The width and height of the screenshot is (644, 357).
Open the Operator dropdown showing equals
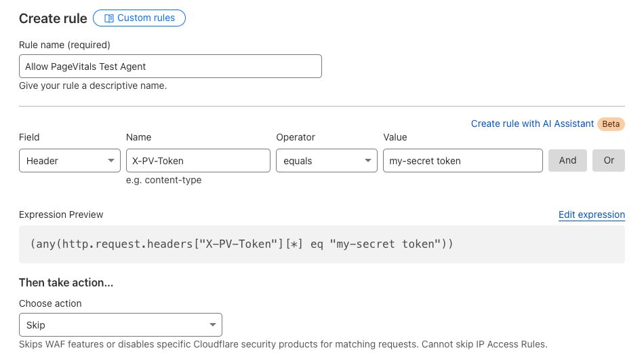click(327, 160)
